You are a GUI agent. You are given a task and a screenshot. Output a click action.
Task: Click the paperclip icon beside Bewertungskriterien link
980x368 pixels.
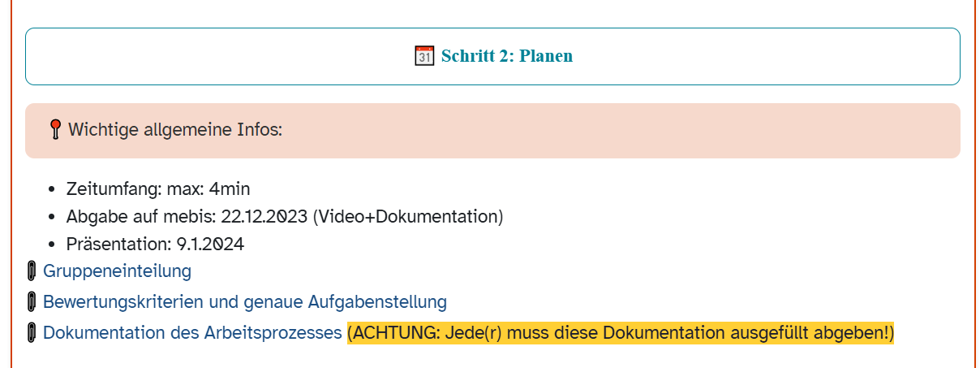point(32,302)
